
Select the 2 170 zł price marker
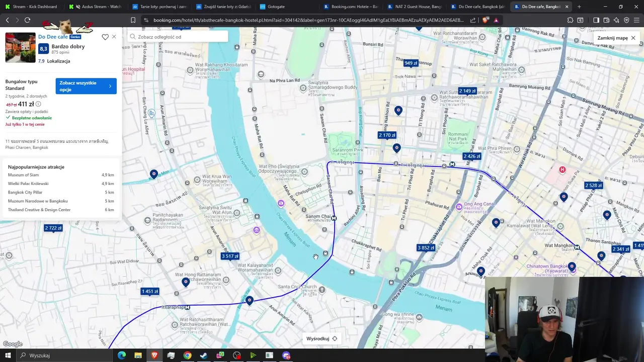tap(387, 135)
